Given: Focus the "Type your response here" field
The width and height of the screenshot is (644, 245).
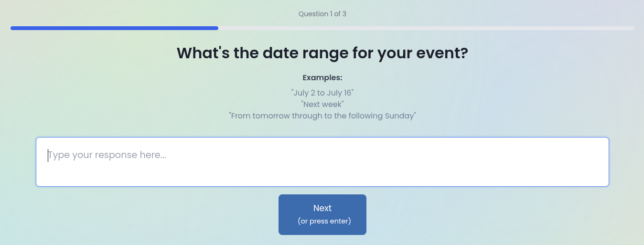Looking at the screenshot, I should [322, 162].
